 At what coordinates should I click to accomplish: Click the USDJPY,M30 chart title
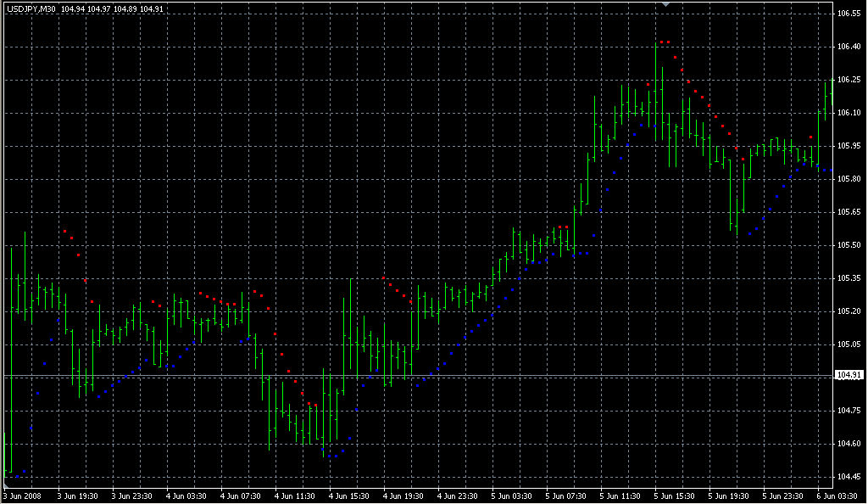click(31, 8)
